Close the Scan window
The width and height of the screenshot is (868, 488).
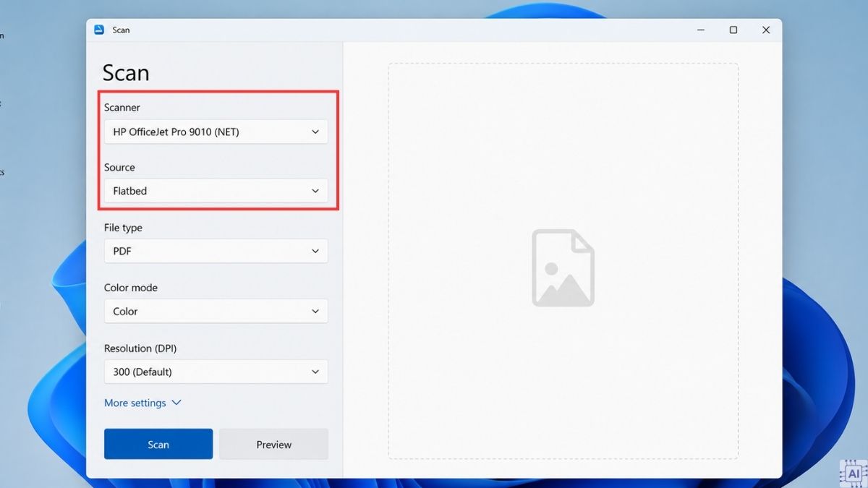[x=766, y=30]
